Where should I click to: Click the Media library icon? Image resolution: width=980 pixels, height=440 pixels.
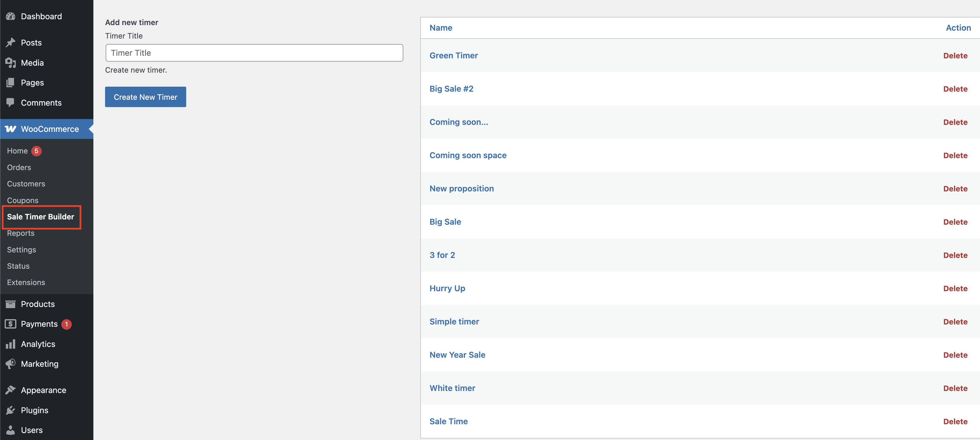click(x=11, y=62)
